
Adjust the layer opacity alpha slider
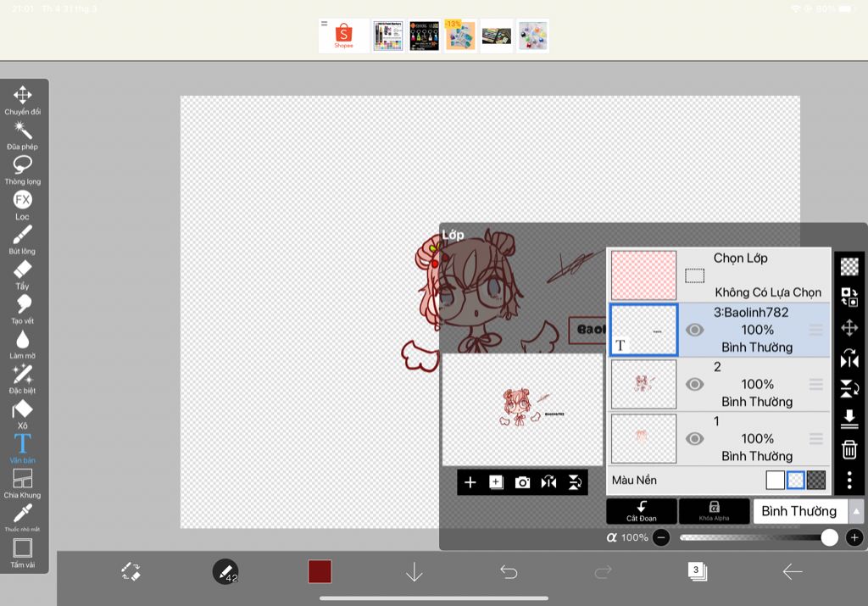[x=759, y=537]
